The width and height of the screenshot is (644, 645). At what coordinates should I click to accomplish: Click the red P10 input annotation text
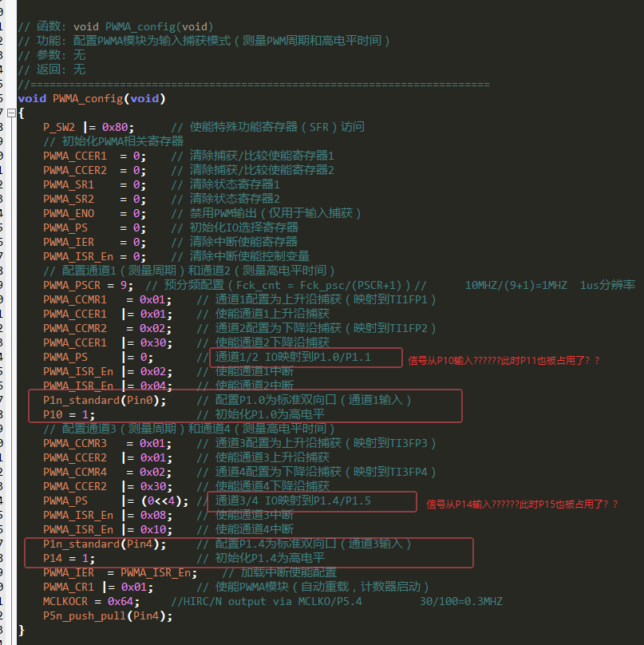click(x=503, y=360)
